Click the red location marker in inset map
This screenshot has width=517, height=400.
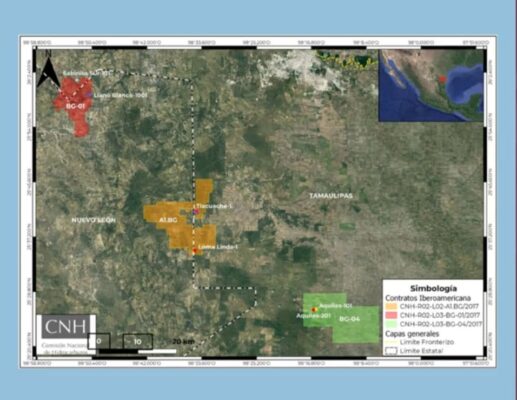click(442, 79)
